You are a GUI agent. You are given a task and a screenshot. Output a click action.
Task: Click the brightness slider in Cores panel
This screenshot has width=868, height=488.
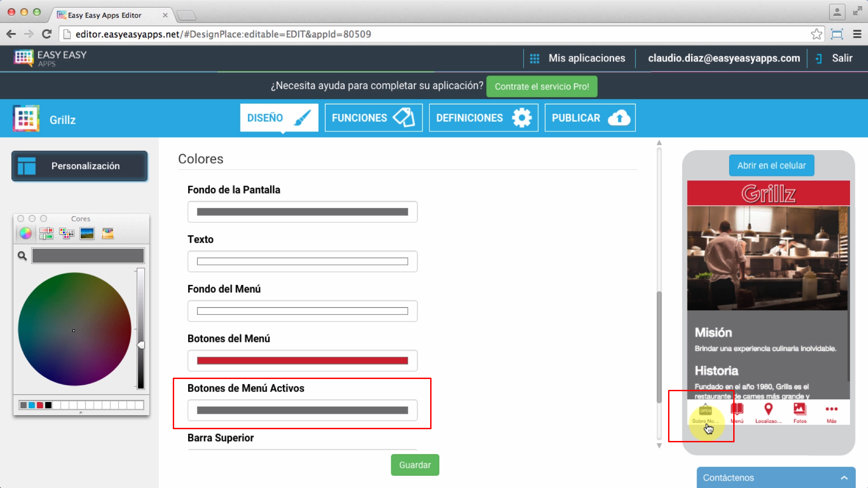pos(141,328)
